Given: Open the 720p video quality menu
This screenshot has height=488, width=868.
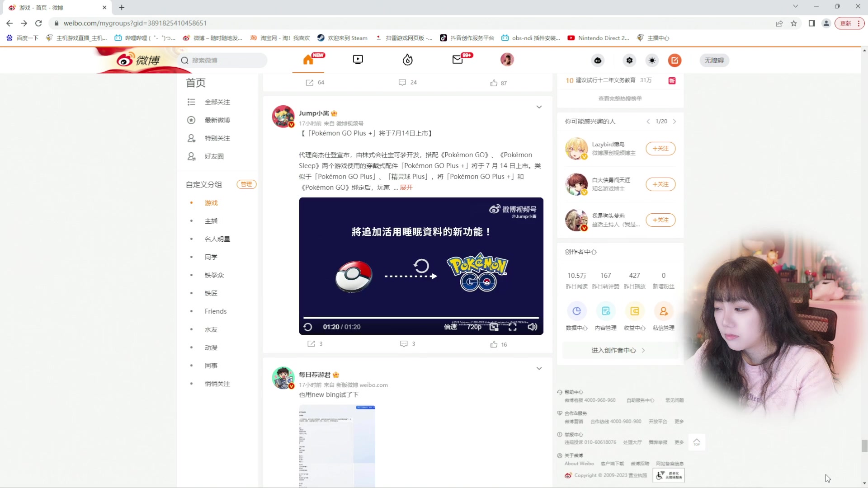Looking at the screenshot, I should point(474,327).
